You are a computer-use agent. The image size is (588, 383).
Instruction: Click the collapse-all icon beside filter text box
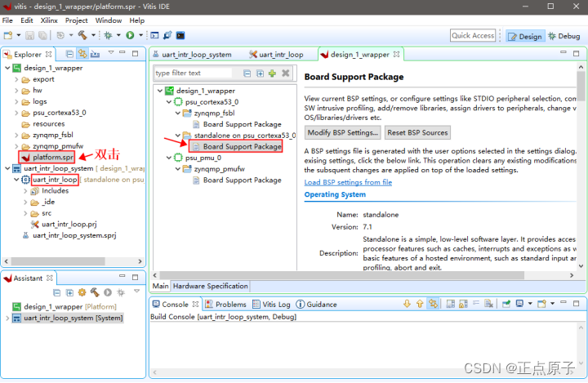pos(247,73)
